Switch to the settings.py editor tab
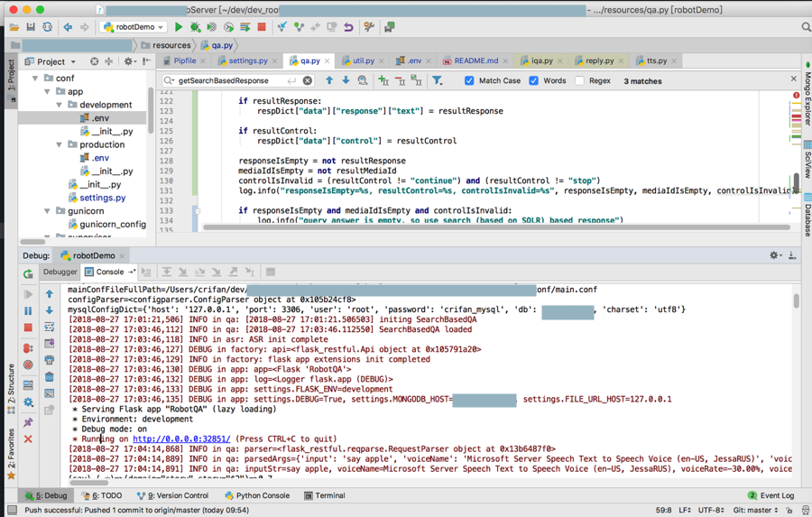 pos(247,61)
